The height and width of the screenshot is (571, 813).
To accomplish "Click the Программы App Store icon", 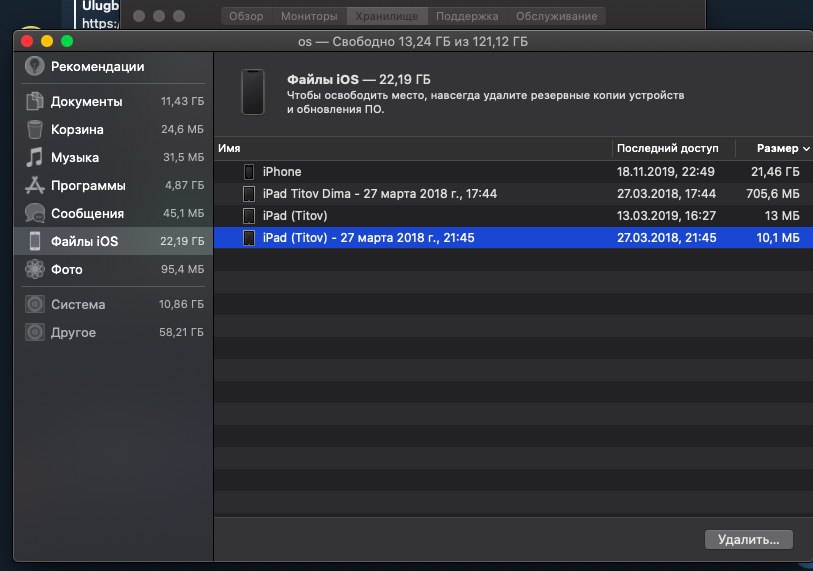I will tap(35, 185).
